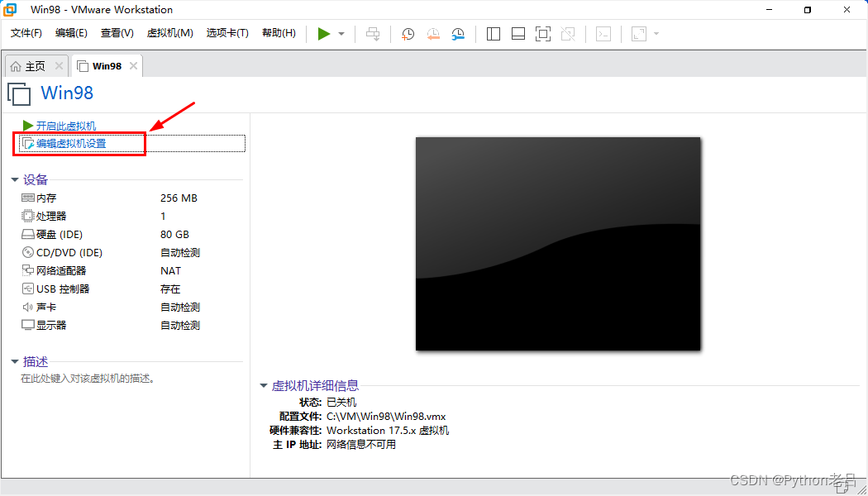The height and width of the screenshot is (496, 868).
Task: Select the USB 控制器 row label
Action: (63, 289)
